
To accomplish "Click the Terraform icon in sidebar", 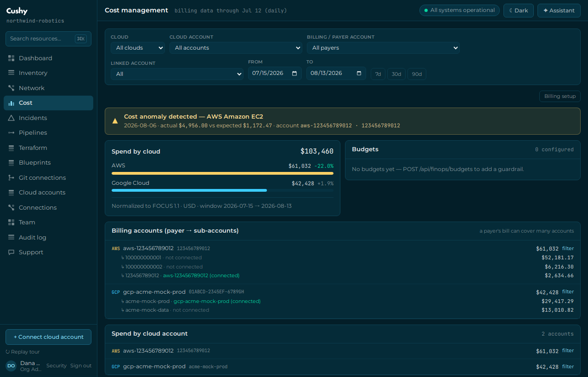I will coord(11,148).
